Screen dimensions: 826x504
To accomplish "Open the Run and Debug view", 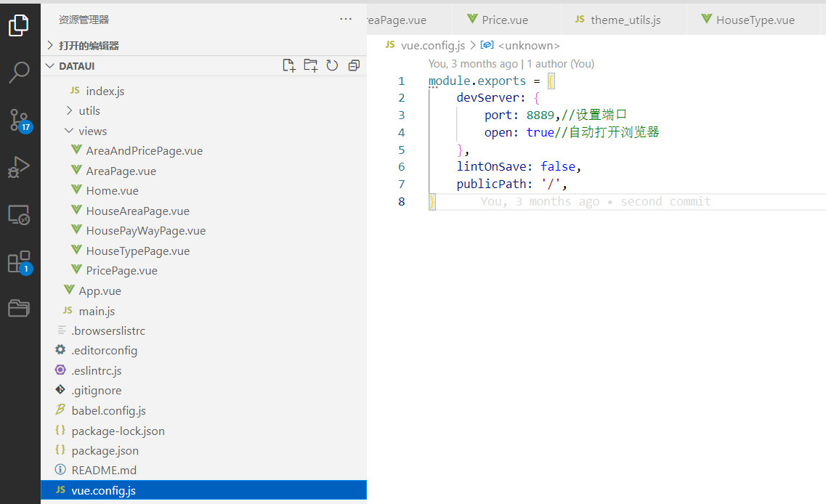I will [19, 168].
